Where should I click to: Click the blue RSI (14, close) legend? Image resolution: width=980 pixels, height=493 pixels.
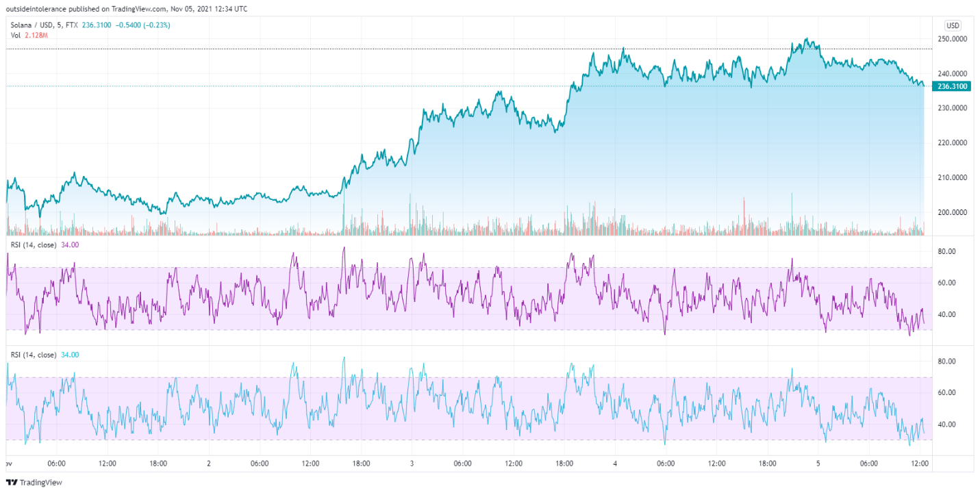coord(44,355)
